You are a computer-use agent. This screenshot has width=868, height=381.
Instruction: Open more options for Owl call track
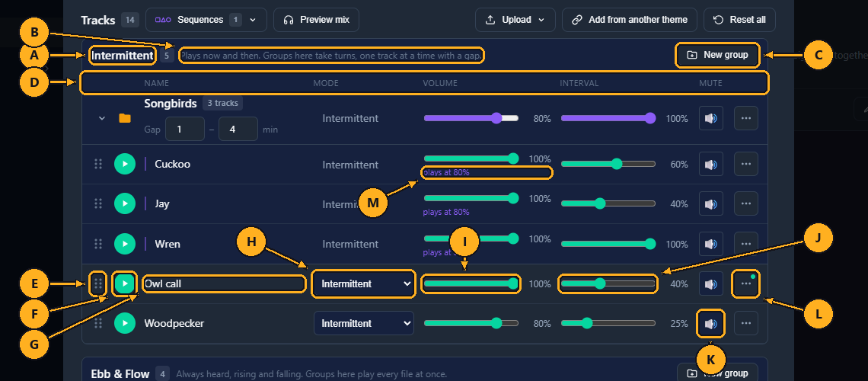pos(745,283)
